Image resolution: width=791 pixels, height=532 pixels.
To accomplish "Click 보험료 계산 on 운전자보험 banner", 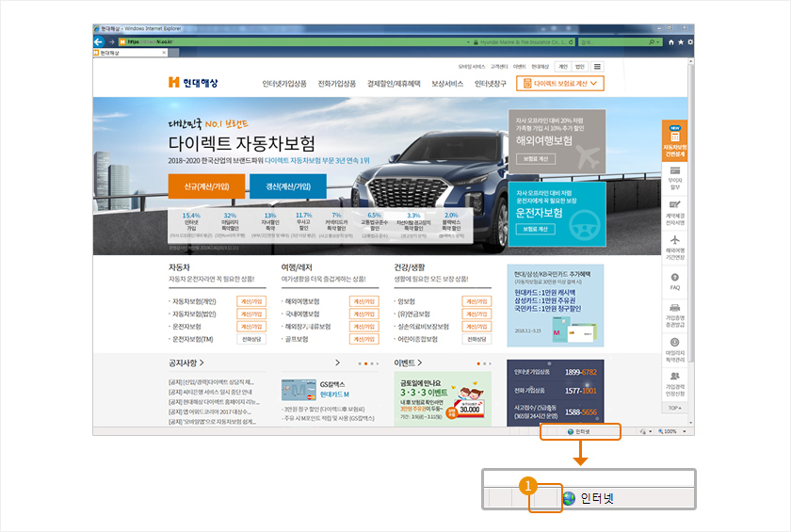I will click(535, 229).
